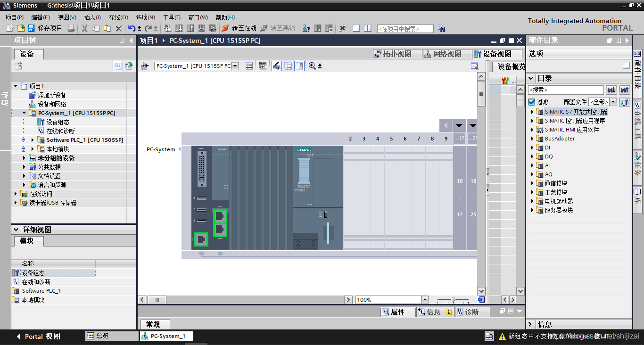This screenshot has width=644, height=345.
Task: Click the copy icon in toolbar
Action: pos(96,28)
